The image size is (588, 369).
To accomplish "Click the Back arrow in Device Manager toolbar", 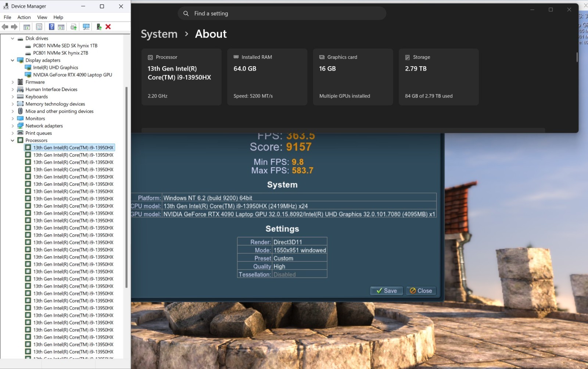I will point(5,27).
